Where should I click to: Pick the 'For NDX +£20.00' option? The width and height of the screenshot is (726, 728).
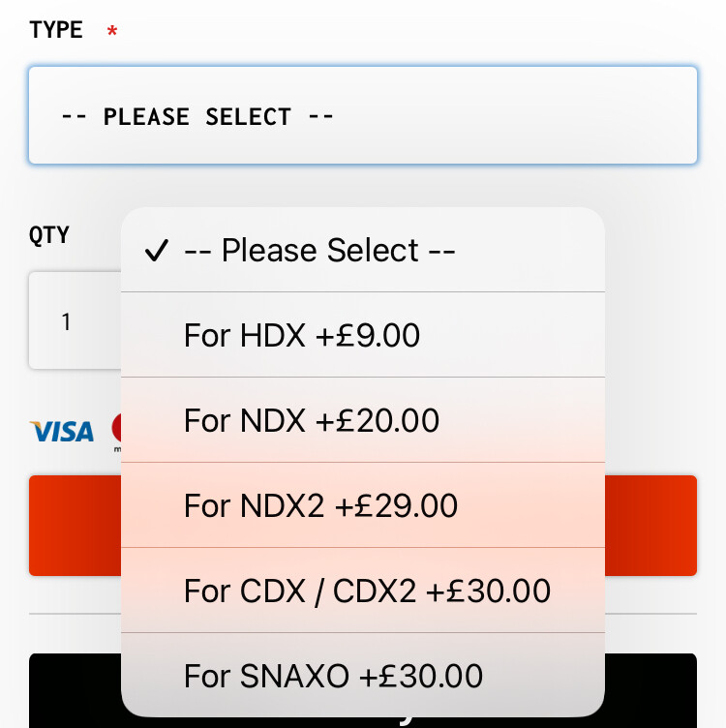click(312, 421)
